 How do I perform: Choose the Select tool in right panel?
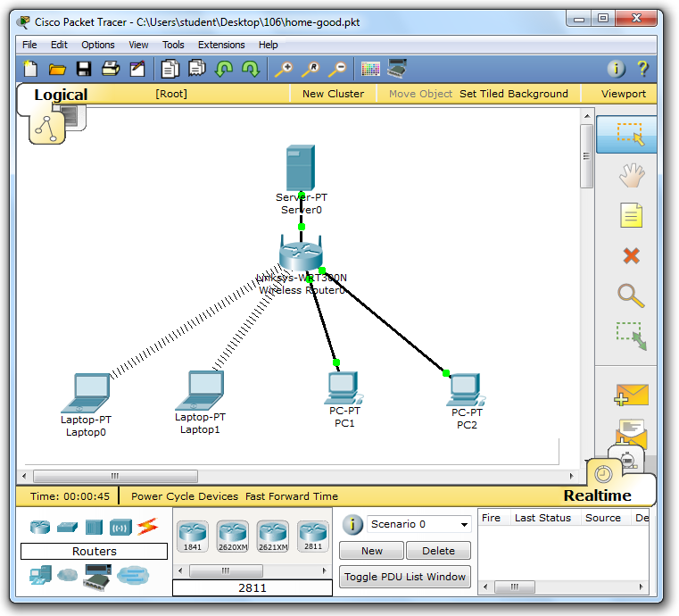[x=627, y=134]
